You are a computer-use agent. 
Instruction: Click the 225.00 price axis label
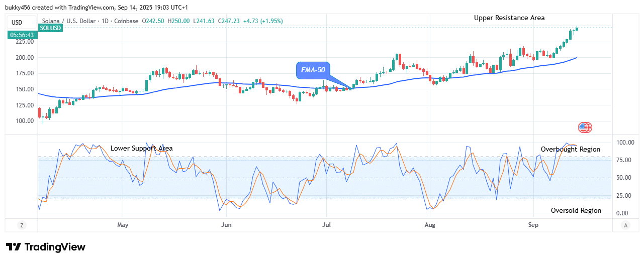click(x=25, y=42)
